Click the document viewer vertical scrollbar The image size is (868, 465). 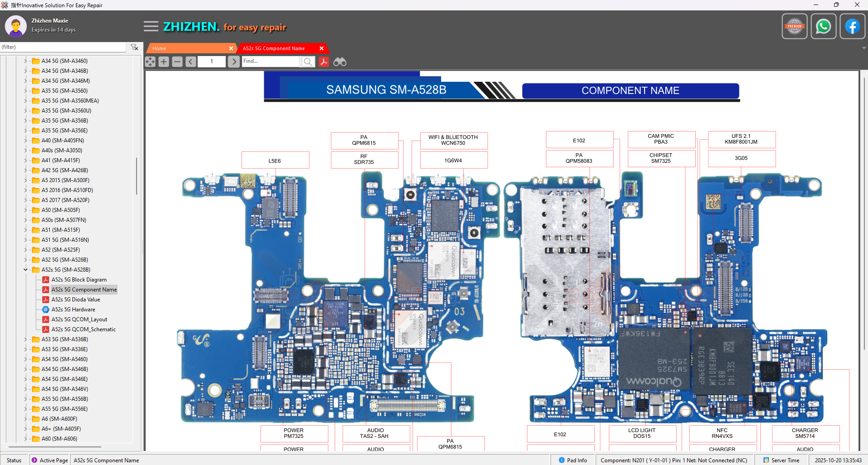pyautogui.click(x=864, y=213)
